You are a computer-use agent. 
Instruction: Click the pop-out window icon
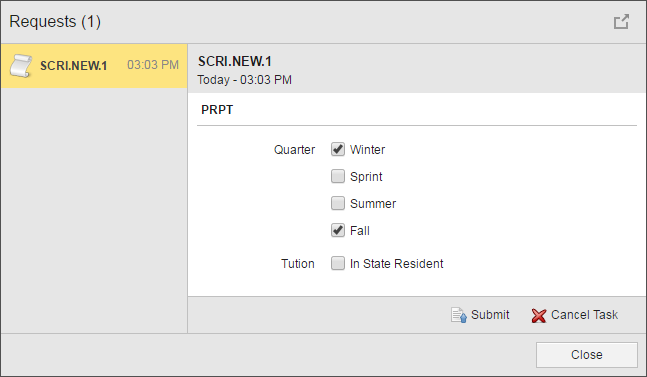click(x=621, y=22)
